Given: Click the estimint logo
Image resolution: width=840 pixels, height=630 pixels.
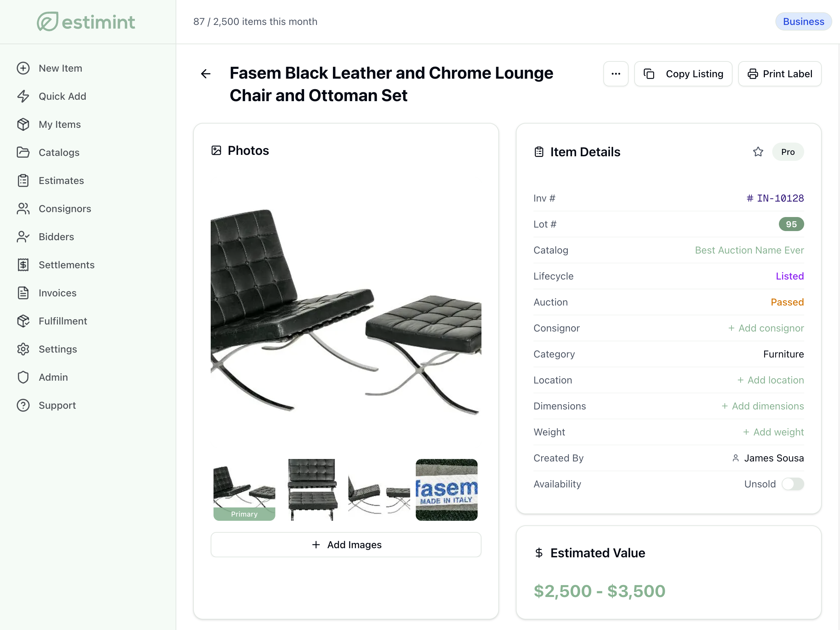Looking at the screenshot, I should (86, 22).
